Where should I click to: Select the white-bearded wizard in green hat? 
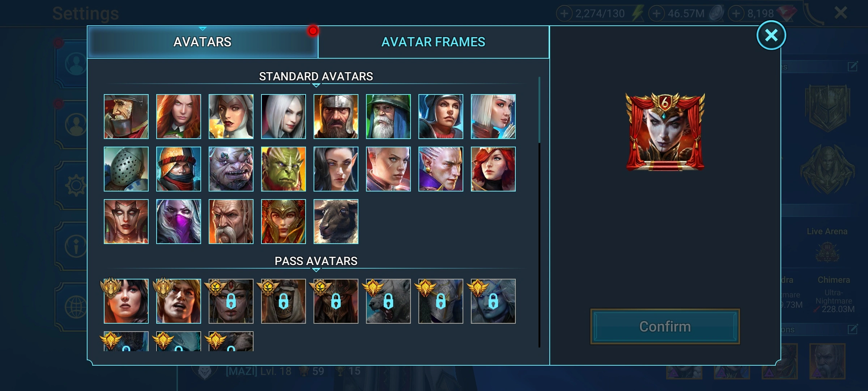click(x=388, y=117)
